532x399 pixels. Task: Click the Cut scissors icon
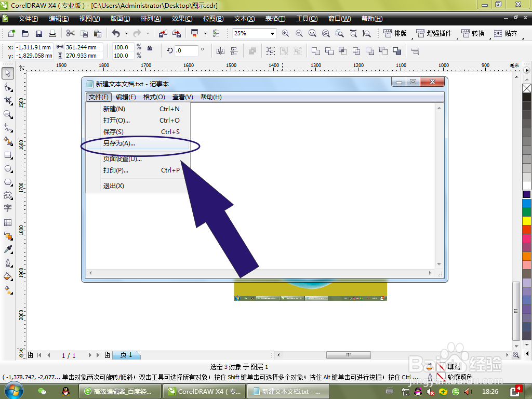(x=70, y=33)
